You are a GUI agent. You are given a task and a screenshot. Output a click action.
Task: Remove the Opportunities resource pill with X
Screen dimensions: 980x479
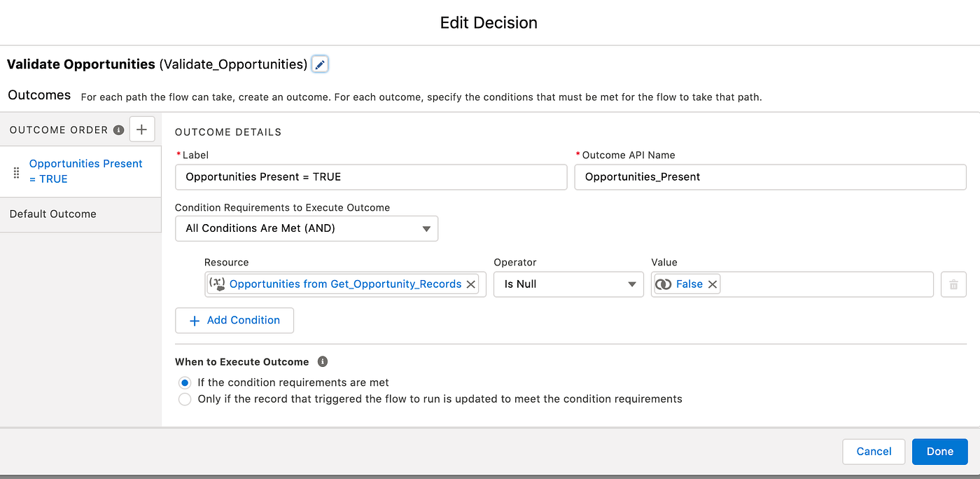point(471,284)
